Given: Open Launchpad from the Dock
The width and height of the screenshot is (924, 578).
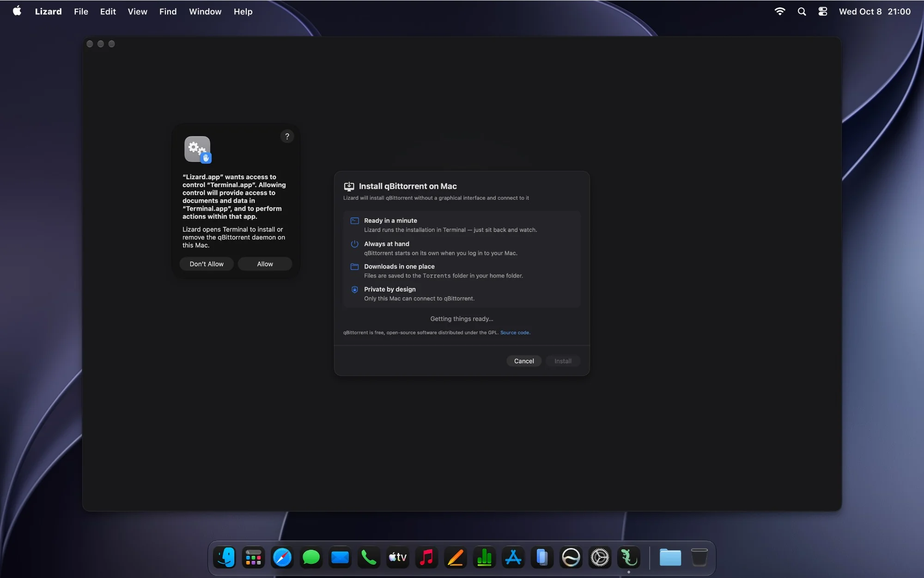Looking at the screenshot, I should (253, 557).
